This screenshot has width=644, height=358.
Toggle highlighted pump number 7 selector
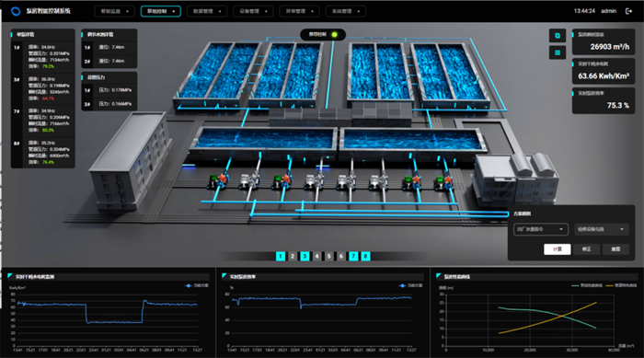coord(353,256)
